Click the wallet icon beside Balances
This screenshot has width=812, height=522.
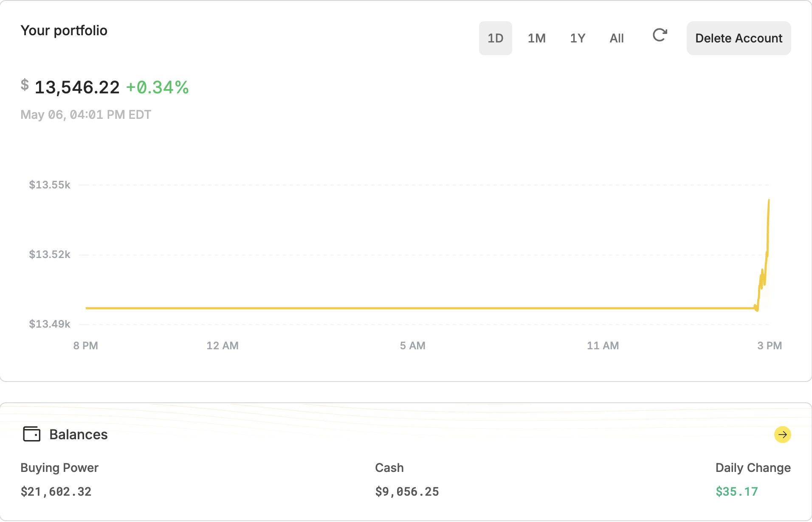coord(31,434)
